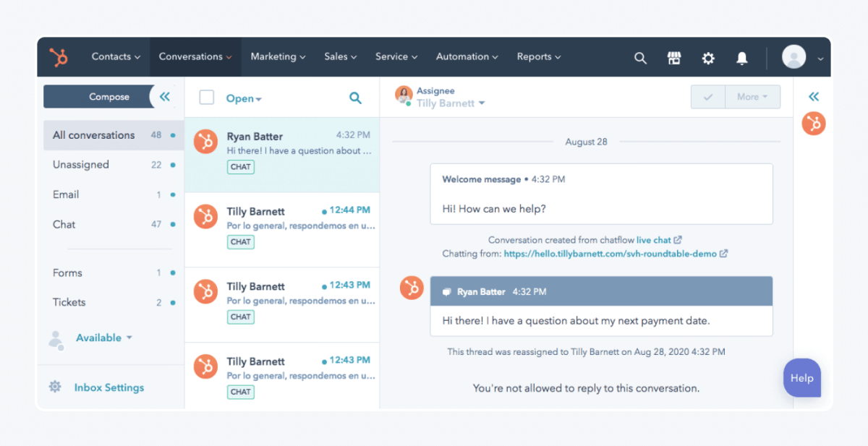Click the user avatar in top bar

(x=793, y=57)
